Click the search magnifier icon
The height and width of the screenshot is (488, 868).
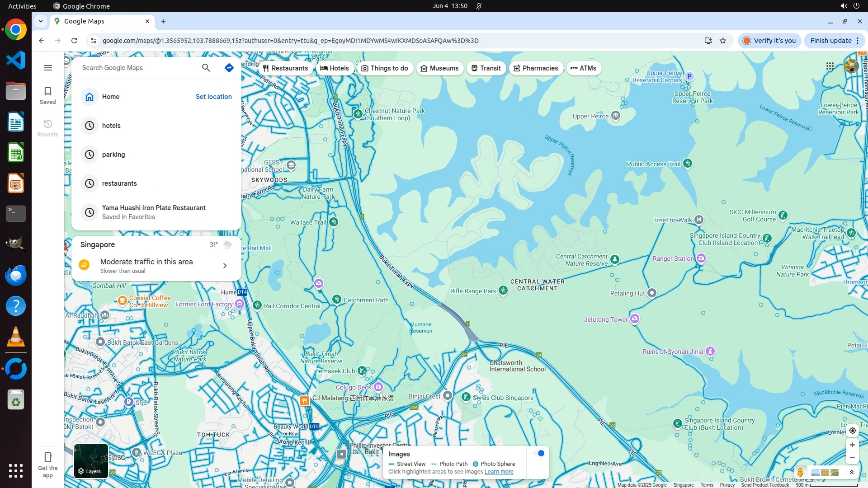(206, 68)
